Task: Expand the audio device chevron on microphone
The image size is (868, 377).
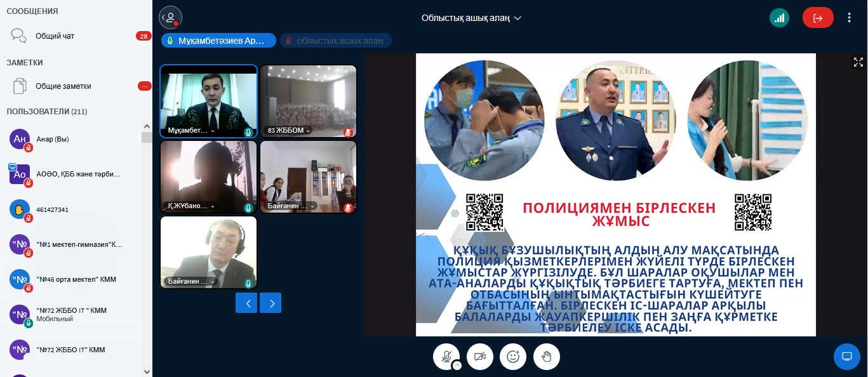Action: coord(457,366)
